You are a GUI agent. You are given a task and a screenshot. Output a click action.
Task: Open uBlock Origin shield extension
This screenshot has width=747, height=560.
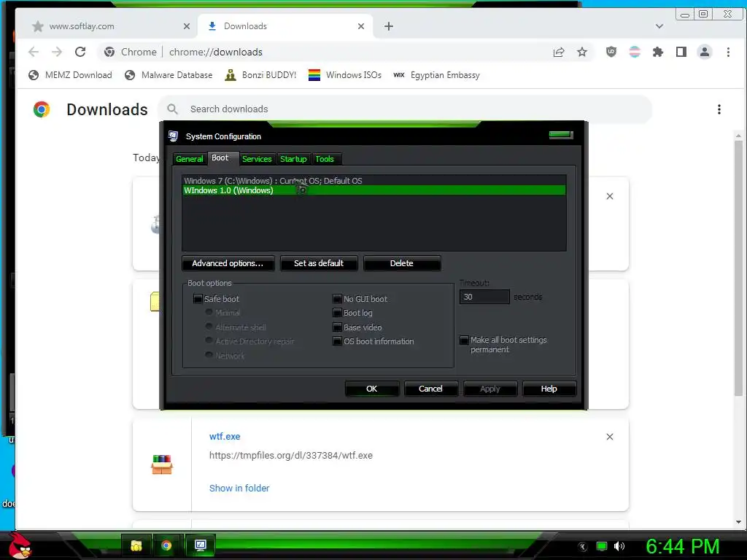[x=611, y=52]
